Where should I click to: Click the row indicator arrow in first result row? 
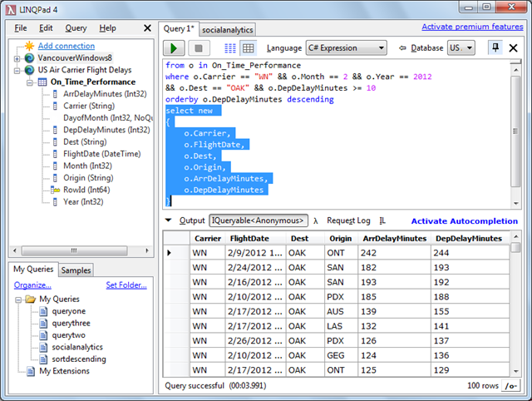click(x=169, y=253)
